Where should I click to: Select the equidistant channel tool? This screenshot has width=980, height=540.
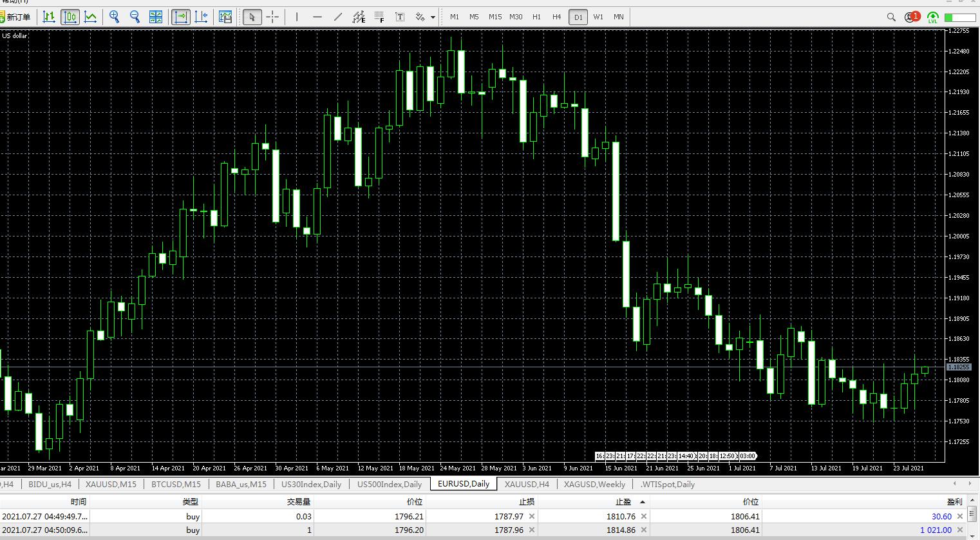359,17
